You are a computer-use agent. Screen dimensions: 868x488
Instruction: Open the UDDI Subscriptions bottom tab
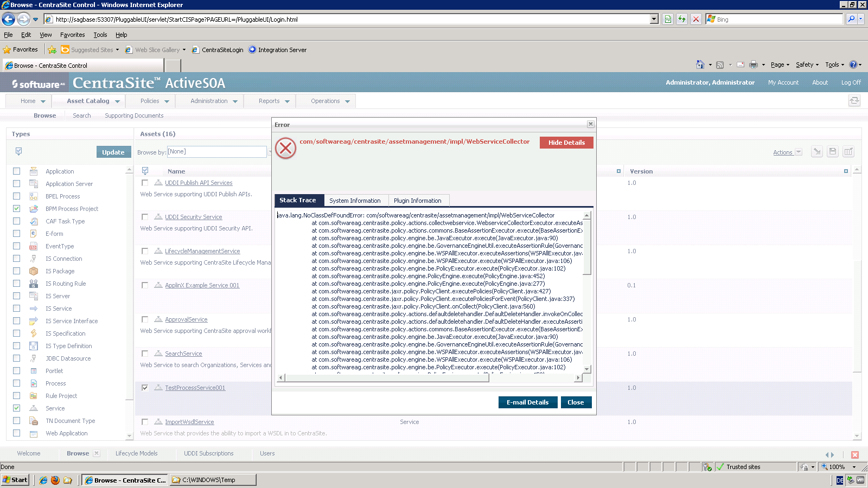[209, 453]
